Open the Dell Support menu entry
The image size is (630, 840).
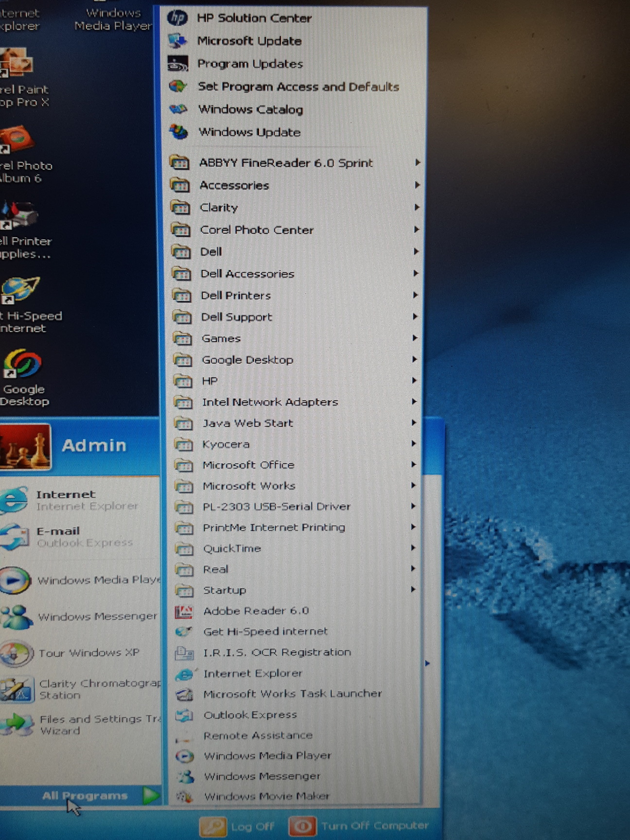pyautogui.click(x=296, y=317)
